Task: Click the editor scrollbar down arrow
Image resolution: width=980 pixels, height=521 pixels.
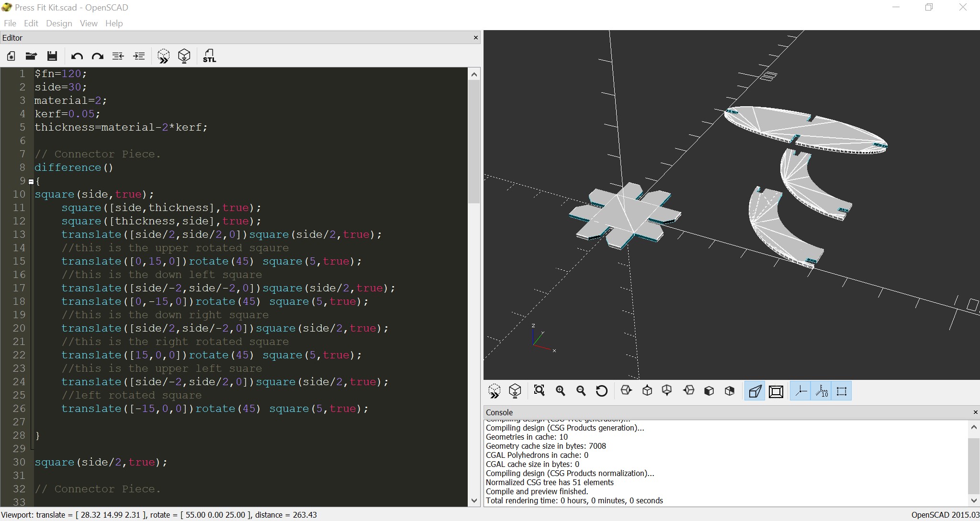Action: coord(474,500)
